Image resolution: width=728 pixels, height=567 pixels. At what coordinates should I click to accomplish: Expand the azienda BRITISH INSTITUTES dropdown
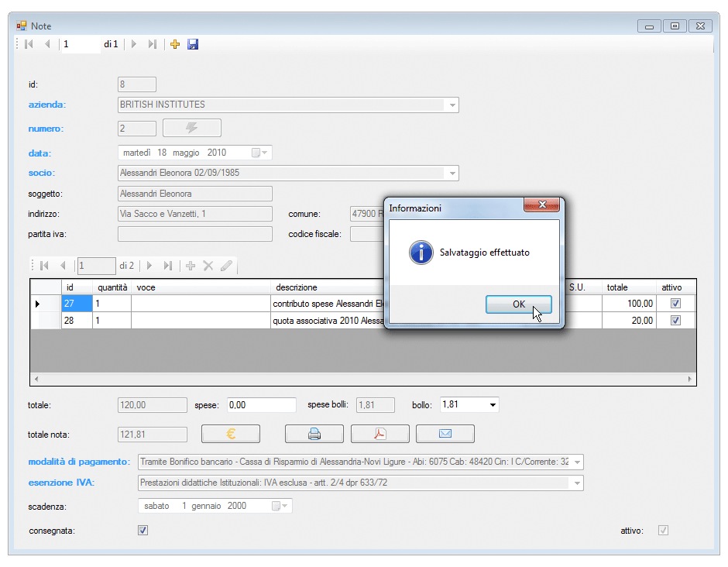point(452,105)
